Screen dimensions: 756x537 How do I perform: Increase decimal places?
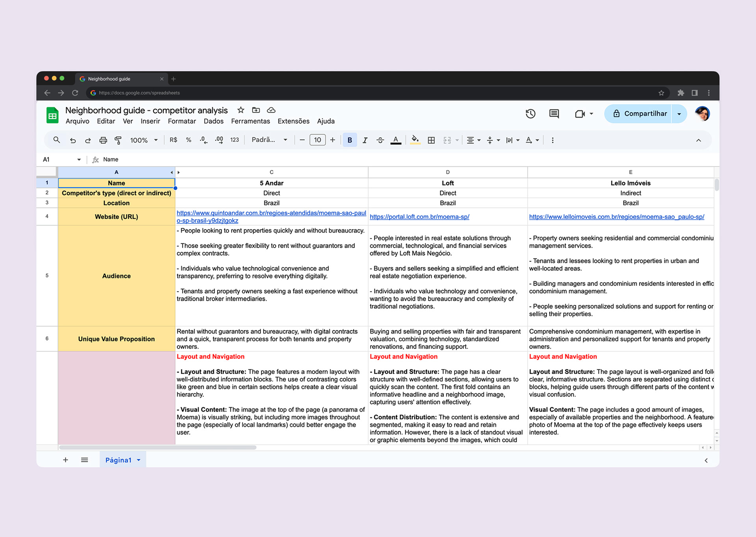point(219,140)
